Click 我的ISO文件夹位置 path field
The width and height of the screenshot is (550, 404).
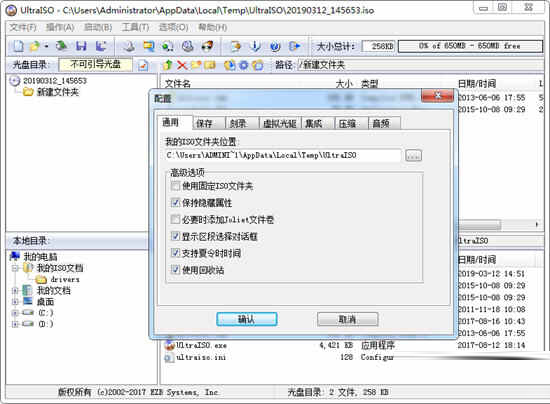click(283, 155)
